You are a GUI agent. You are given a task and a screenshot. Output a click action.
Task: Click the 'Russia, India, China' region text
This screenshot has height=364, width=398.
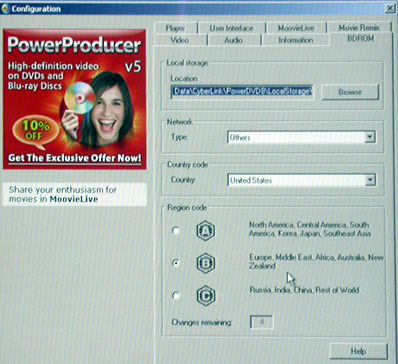(x=304, y=290)
